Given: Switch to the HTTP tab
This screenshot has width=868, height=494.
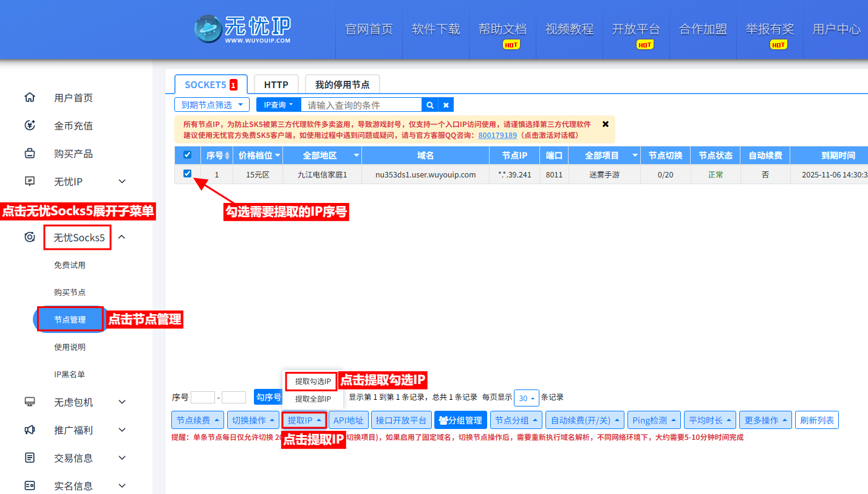Looking at the screenshot, I should point(276,84).
